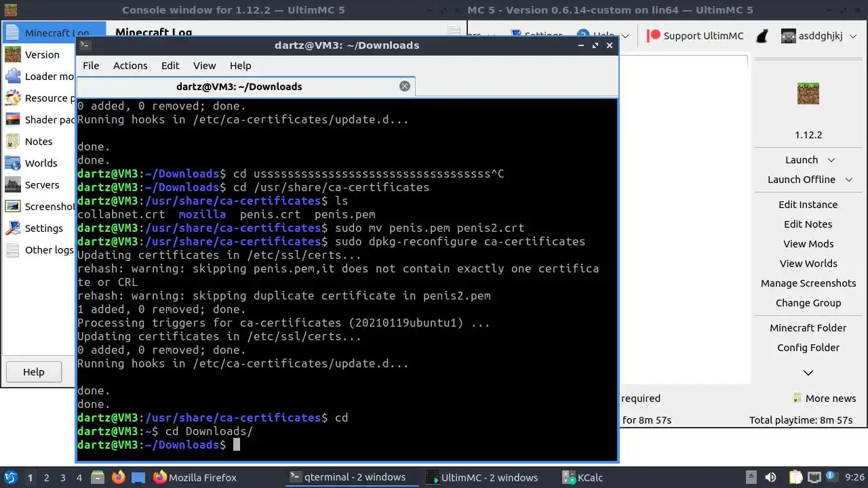Open Config Folder from UltimMC panel
Image resolution: width=868 pixels, height=488 pixels.
808,348
